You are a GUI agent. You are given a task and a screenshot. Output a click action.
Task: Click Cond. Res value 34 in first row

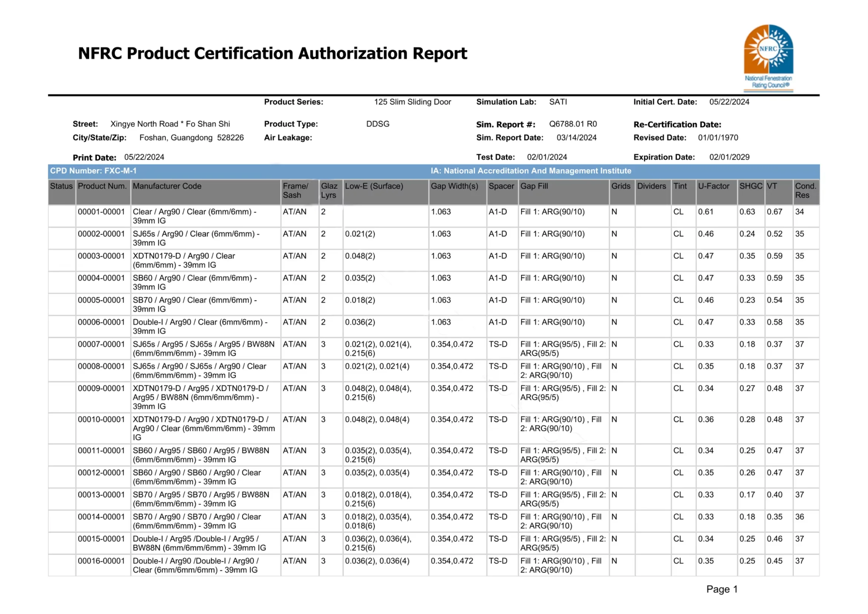click(799, 212)
